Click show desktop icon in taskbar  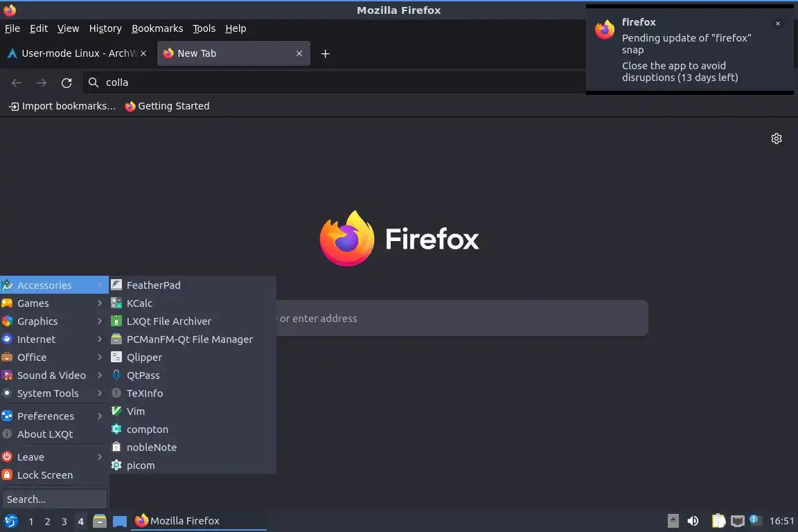pos(120,521)
